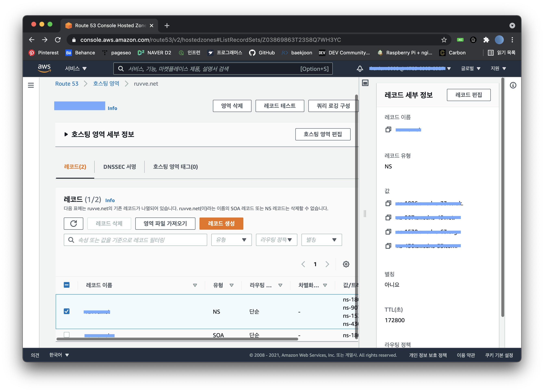
Task: Click the 레코드 테스트 button
Action: pyautogui.click(x=280, y=106)
